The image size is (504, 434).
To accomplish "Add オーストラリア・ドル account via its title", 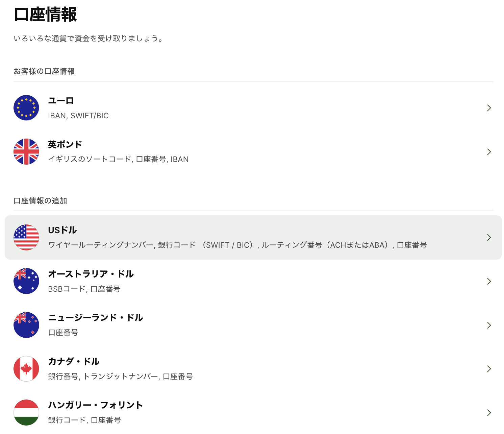I will 91,274.
